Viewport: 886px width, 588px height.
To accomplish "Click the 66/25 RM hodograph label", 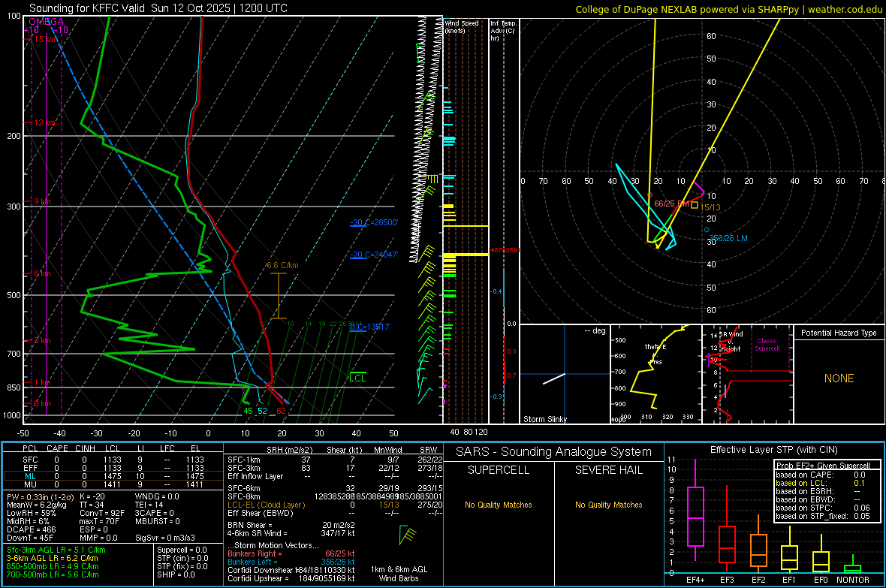I will (671, 204).
